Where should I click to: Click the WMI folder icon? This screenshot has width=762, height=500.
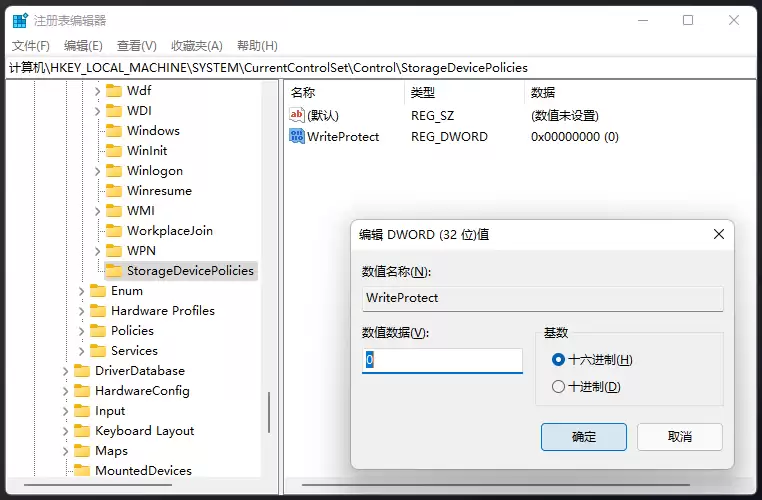114,211
